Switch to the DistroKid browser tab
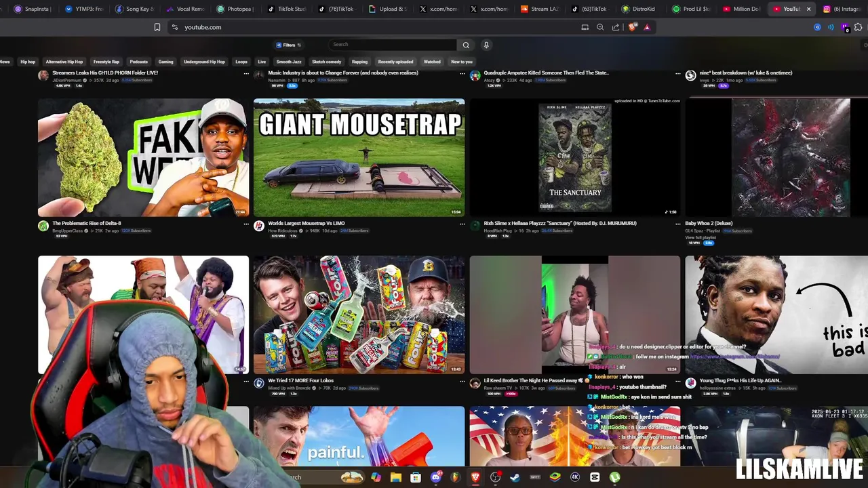 click(637, 9)
